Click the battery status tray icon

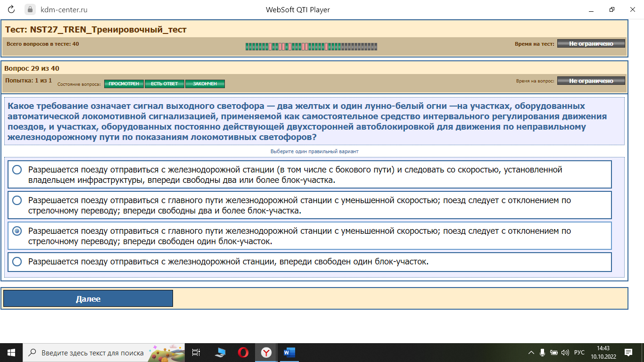tap(554, 352)
